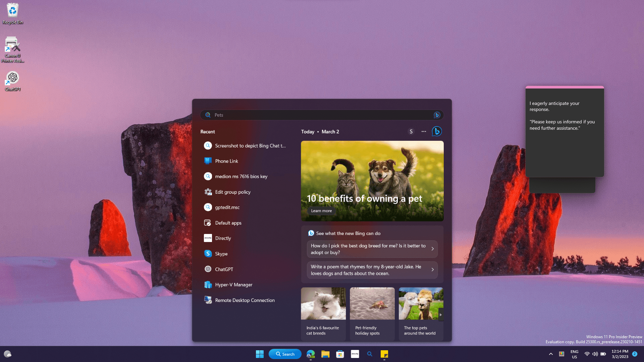Open the S account avatar in search panel

click(x=411, y=131)
